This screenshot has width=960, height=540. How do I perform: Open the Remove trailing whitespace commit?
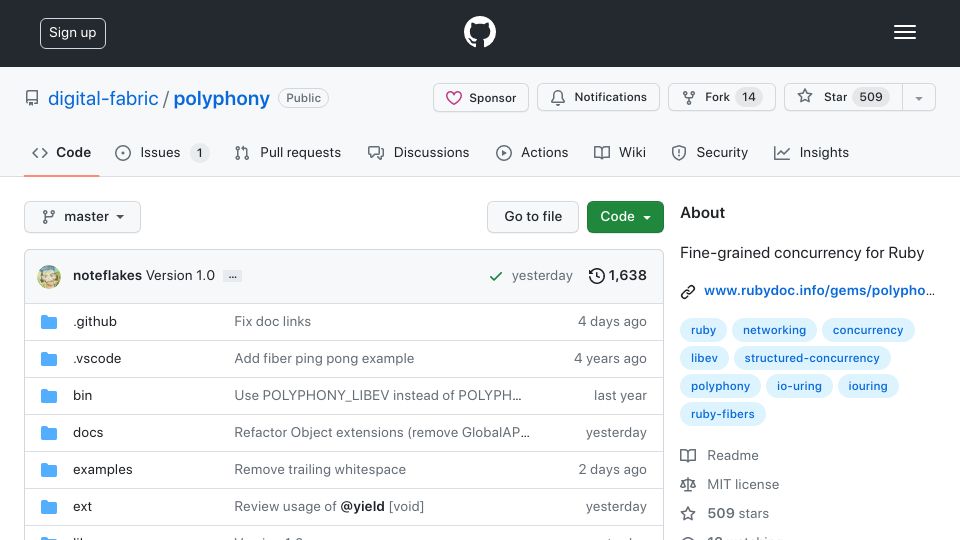(x=320, y=470)
